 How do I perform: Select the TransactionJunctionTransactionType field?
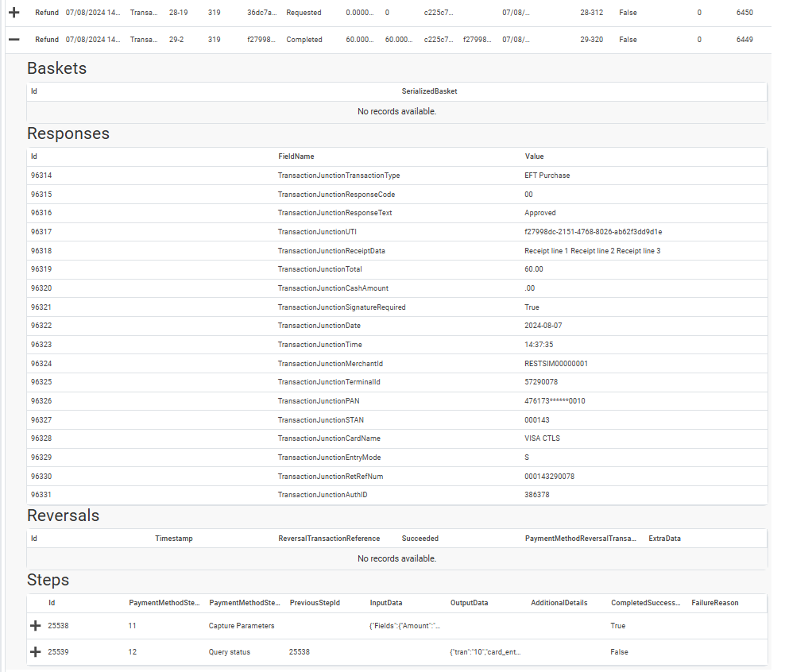tap(339, 176)
